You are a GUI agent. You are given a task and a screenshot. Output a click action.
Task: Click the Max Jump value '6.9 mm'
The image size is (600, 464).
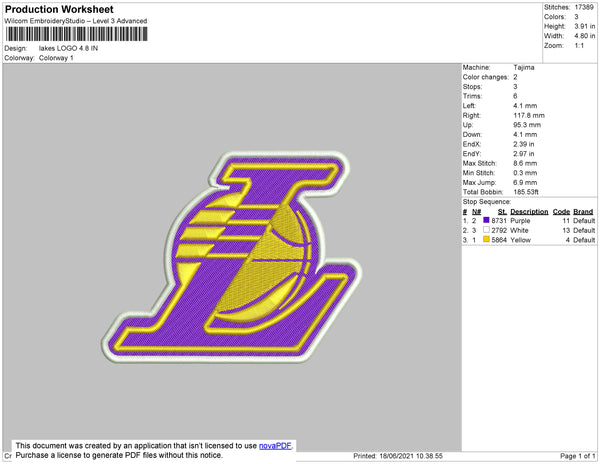525,182
